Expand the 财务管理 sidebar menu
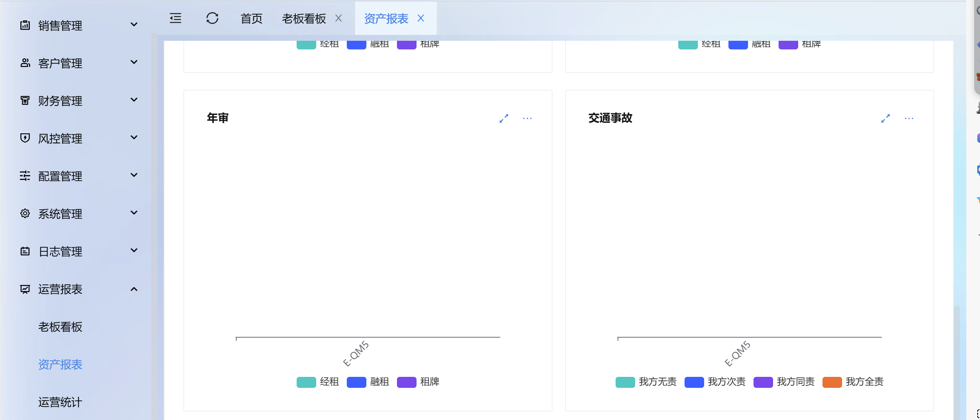The image size is (980, 420). coord(78,101)
